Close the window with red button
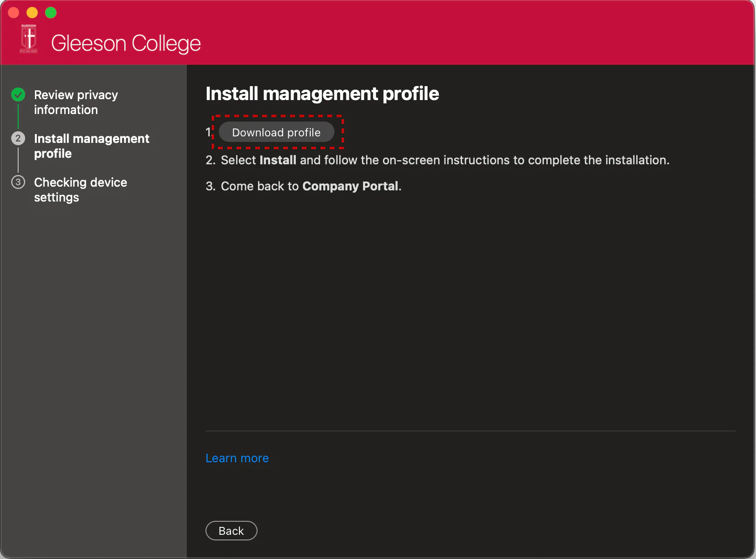756x559 pixels. (x=14, y=13)
